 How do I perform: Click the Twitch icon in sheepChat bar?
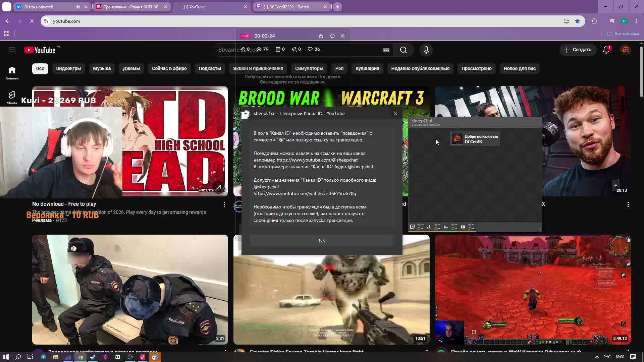coord(413,227)
